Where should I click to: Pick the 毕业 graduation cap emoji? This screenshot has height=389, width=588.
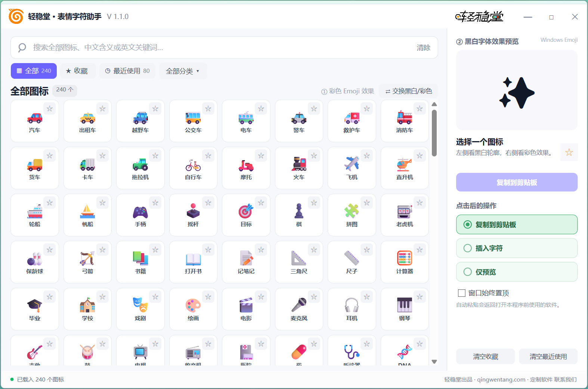(35, 309)
